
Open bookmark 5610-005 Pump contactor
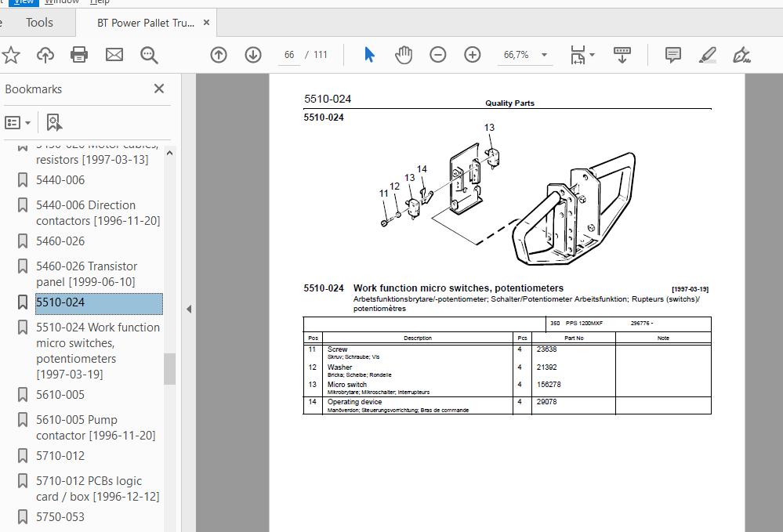click(96, 428)
